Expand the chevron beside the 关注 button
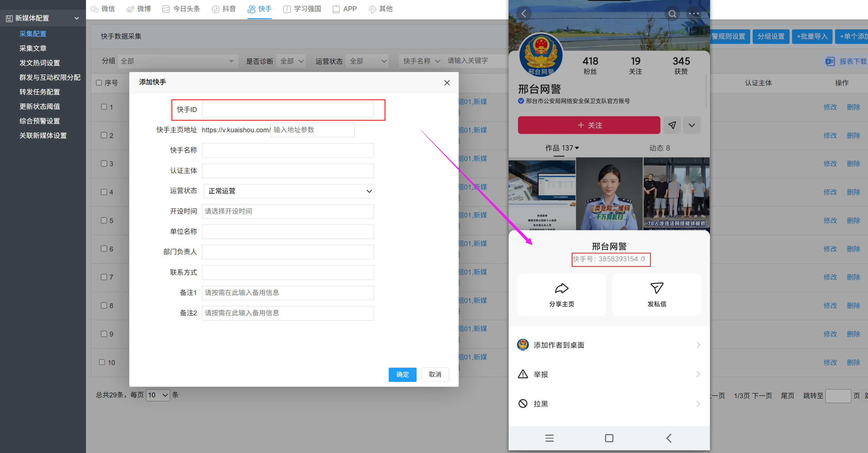The height and width of the screenshot is (453, 868). pyautogui.click(x=691, y=125)
